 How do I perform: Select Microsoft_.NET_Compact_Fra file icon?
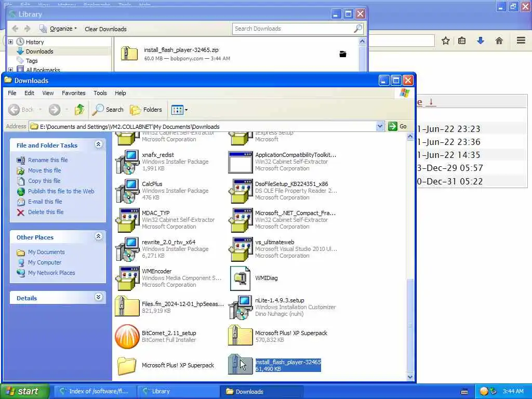coord(241,220)
